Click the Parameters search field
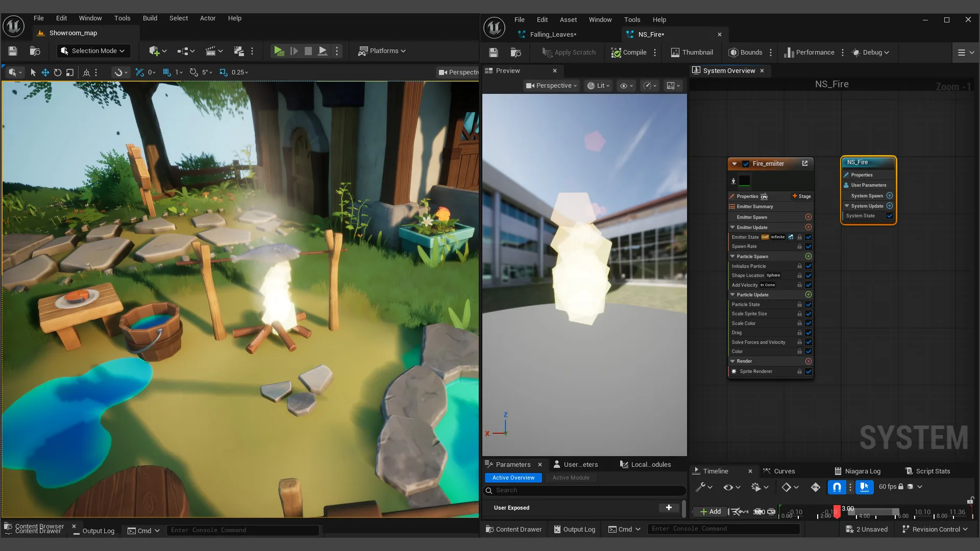Screen dimensions: 980x551 [584, 490]
